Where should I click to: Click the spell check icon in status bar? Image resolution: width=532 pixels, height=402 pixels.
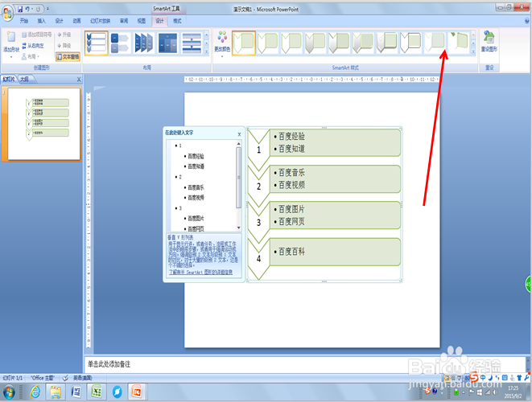click(x=65, y=378)
